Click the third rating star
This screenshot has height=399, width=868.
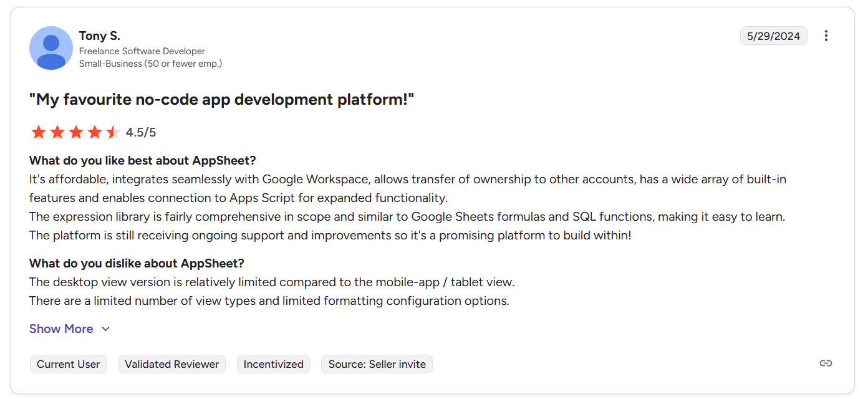tap(76, 132)
